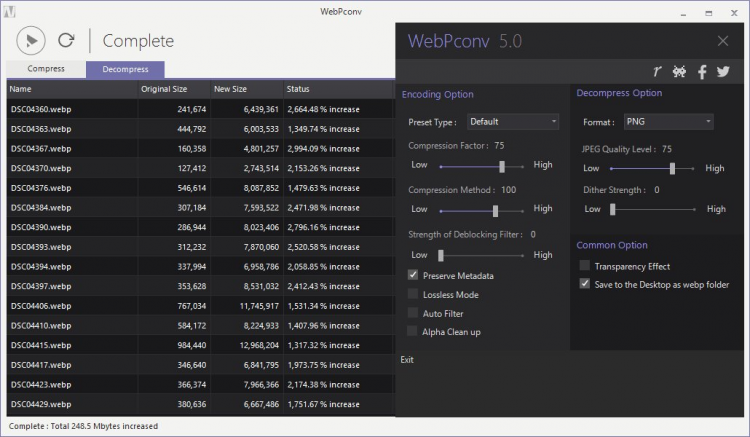Image resolution: width=750 pixels, height=437 pixels.
Task: Click the Dither Strength slider handle
Action: [612, 209]
